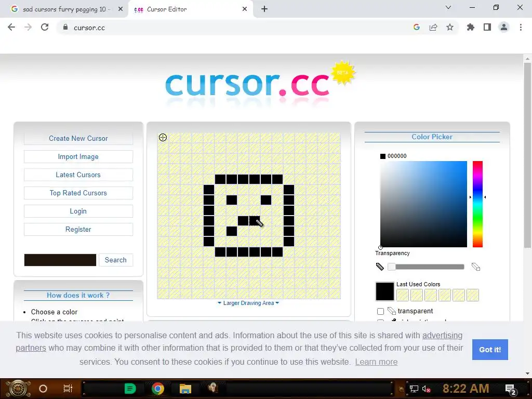Check the transparent checkbox

(381, 311)
